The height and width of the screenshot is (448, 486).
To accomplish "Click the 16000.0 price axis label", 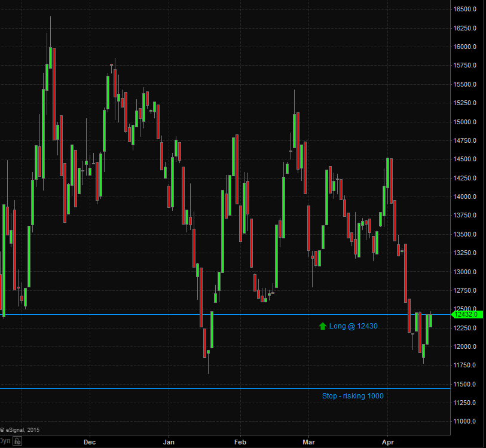I will (x=464, y=47).
